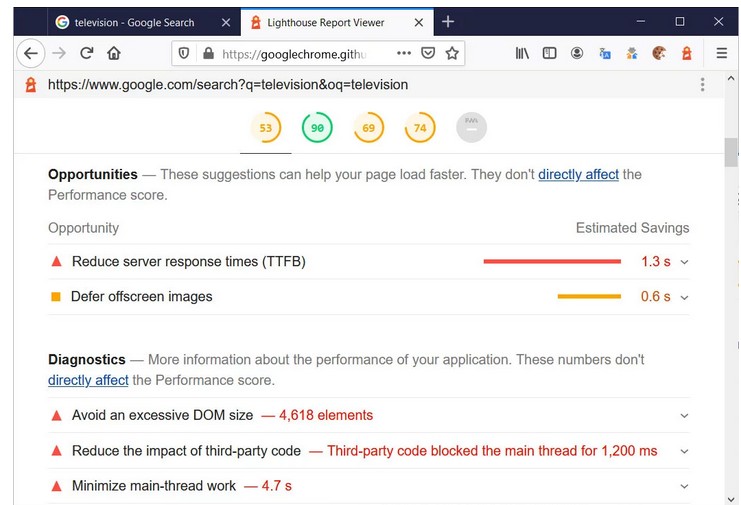
Task: Select the Lighthouse Report Viewer tab
Action: click(337, 22)
